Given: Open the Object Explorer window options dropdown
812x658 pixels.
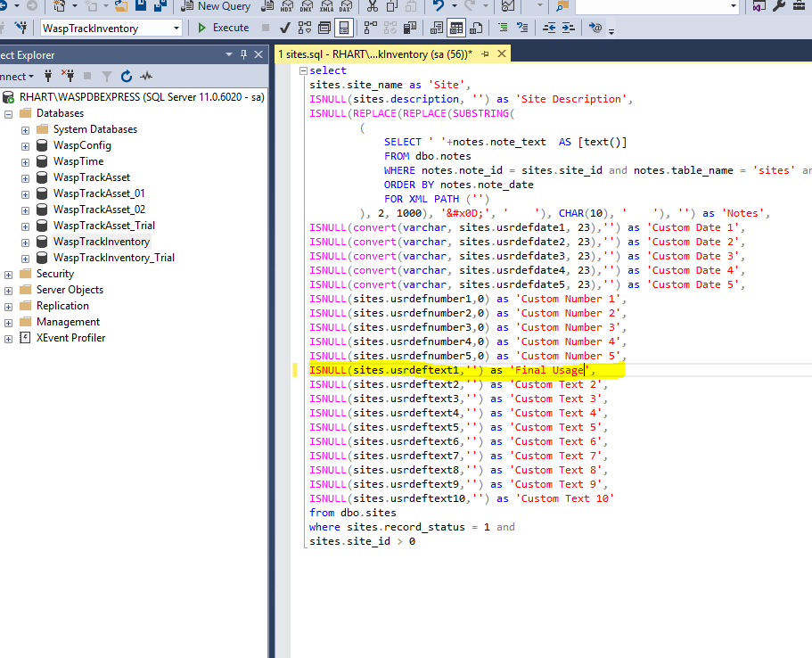Looking at the screenshot, I should [x=229, y=54].
